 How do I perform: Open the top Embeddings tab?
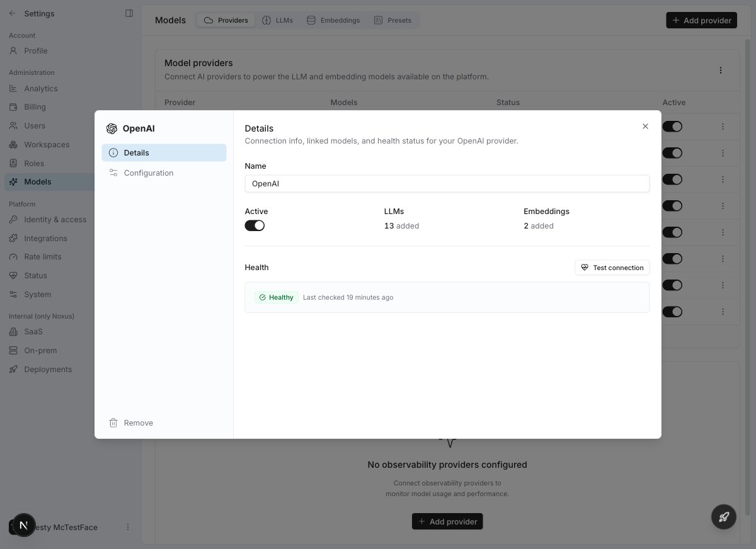tap(333, 20)
